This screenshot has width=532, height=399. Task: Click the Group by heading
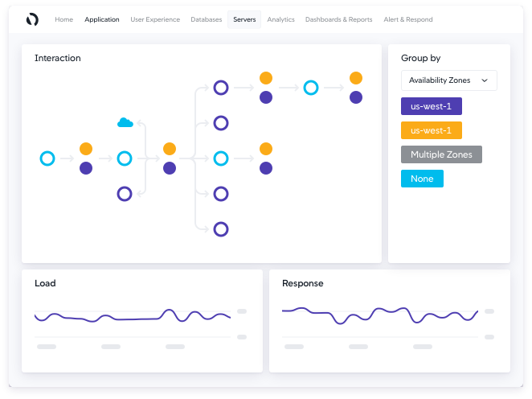tap(421, 58)
